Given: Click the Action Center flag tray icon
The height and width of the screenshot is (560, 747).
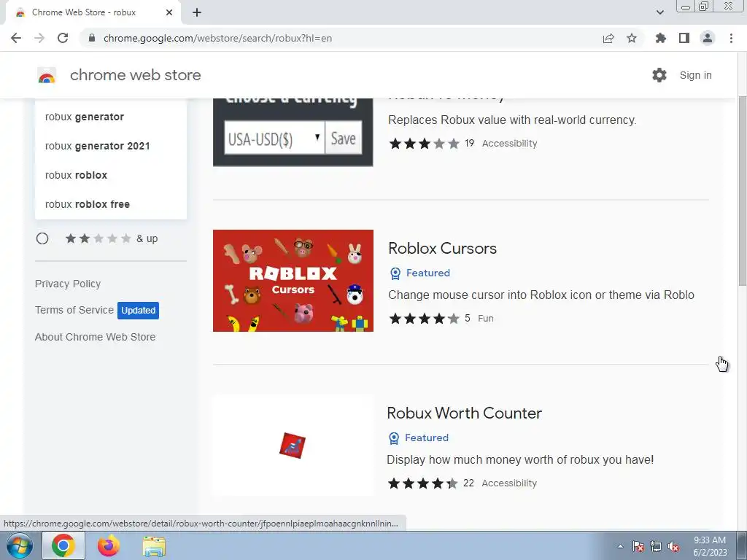Looking at the screenshot, I should (638, 546).
